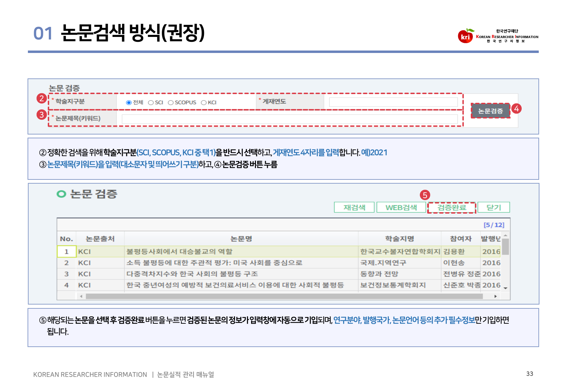Click the 논문명 column header
567x392 pixels.
(x=241, y=239)
